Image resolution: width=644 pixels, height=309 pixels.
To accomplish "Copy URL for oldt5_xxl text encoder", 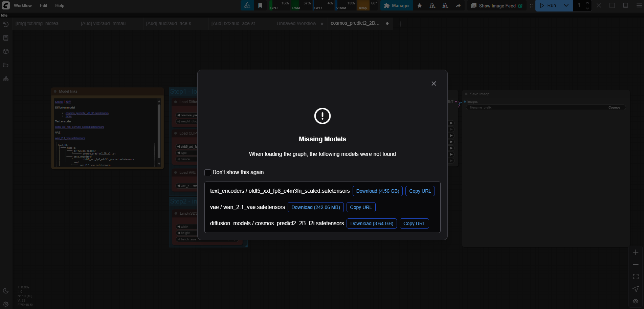I will 420,191.
